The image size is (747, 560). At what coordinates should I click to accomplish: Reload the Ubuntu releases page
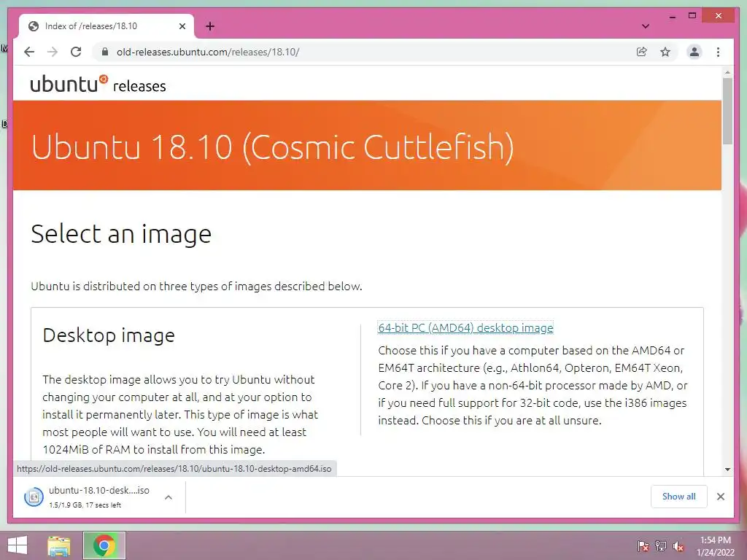(x=76, y=52)
